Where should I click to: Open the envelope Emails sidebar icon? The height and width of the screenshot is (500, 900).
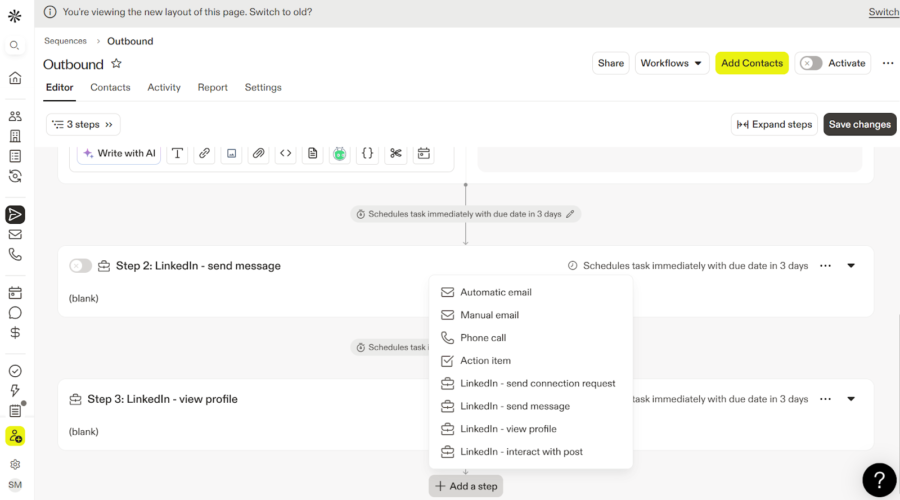coord(15,234)
